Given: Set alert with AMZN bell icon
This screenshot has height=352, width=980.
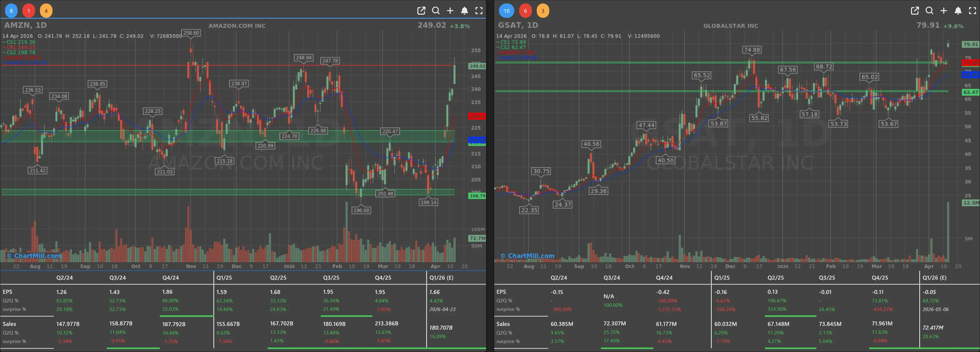Looking at the screenshot, I should tap(465, 11).
